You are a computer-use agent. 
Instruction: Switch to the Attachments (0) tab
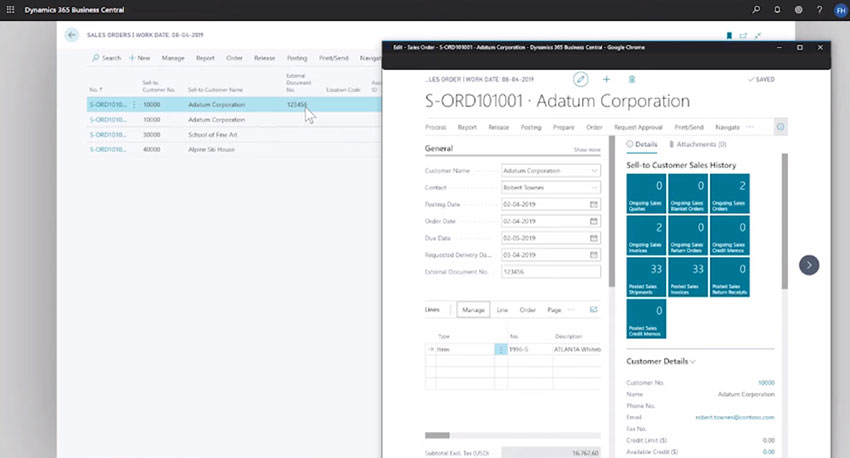coord(698,144)
